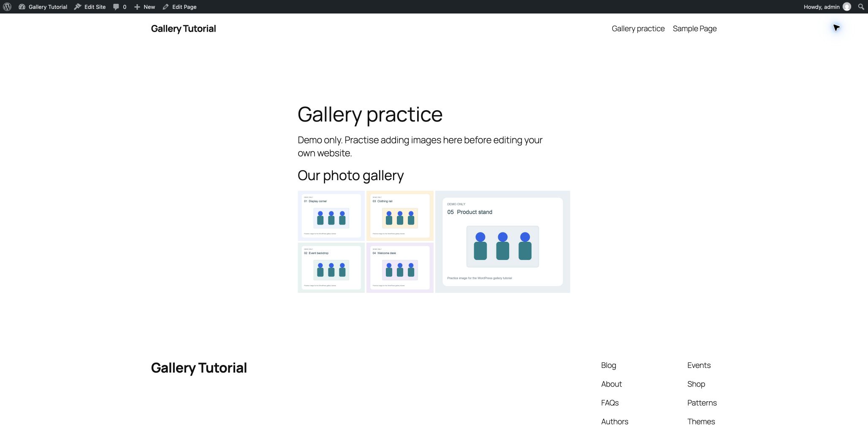The height and width of the screenshot is (446, 868).
Task: Open the Howdy, admin account menu
Action: tap(827, 7)
